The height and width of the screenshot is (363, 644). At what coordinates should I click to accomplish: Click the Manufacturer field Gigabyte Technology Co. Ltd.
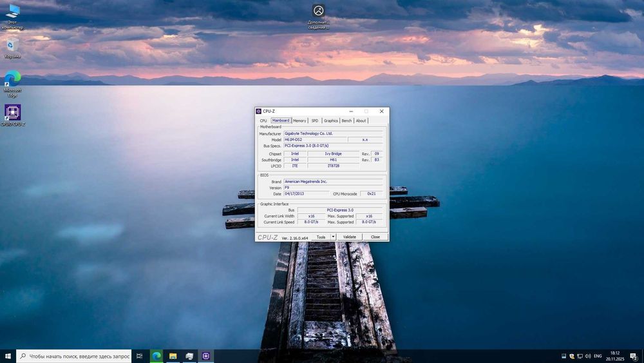coord(333,133)
